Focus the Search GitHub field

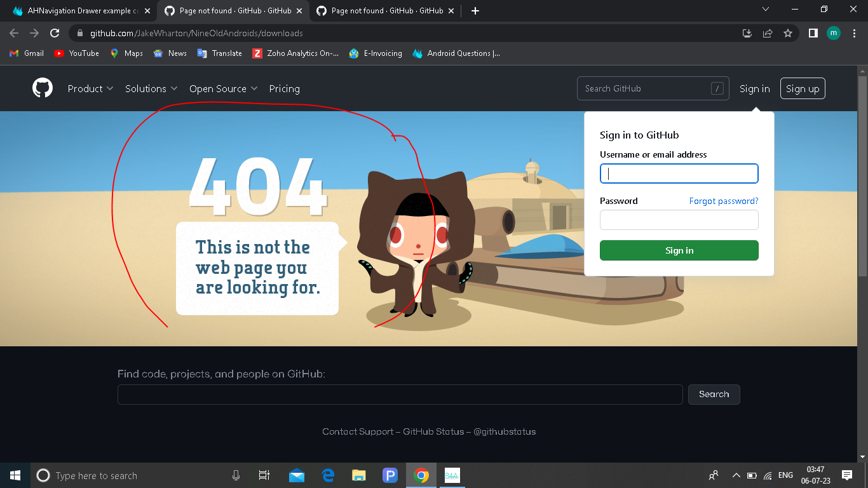[x=653, y=88]
